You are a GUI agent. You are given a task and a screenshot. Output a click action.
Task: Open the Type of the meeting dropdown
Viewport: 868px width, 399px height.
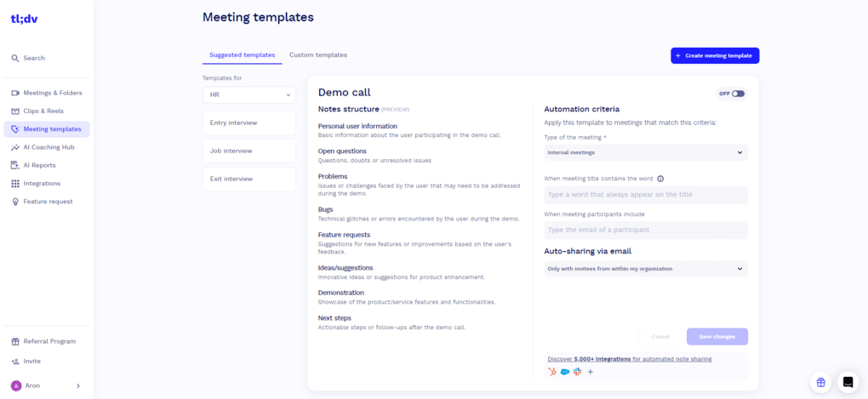click(x=646, y=153)
